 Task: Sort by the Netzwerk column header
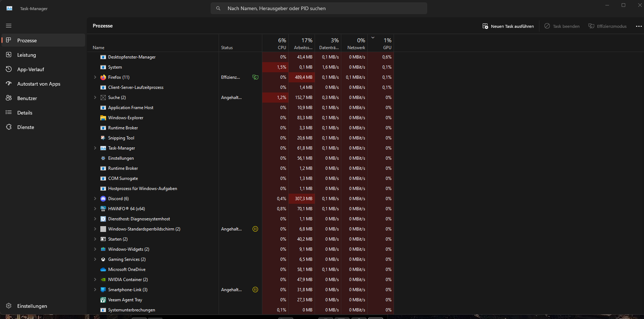click(x=355, y=43)
